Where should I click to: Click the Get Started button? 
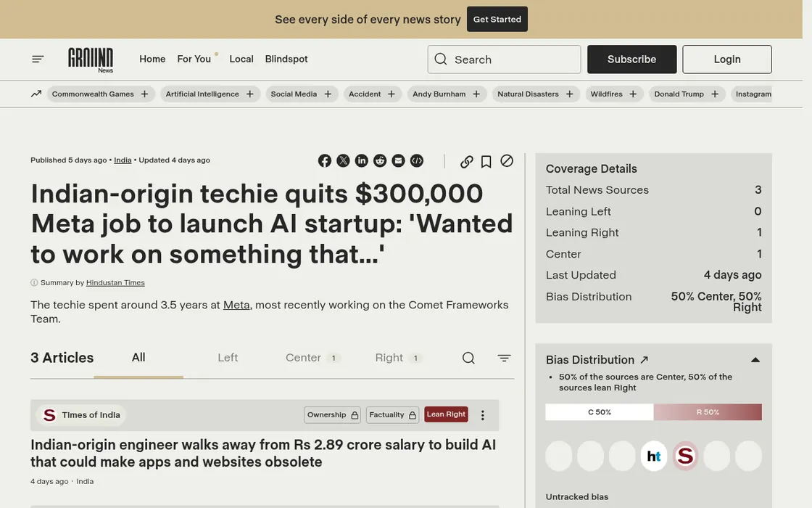(497, 19)
